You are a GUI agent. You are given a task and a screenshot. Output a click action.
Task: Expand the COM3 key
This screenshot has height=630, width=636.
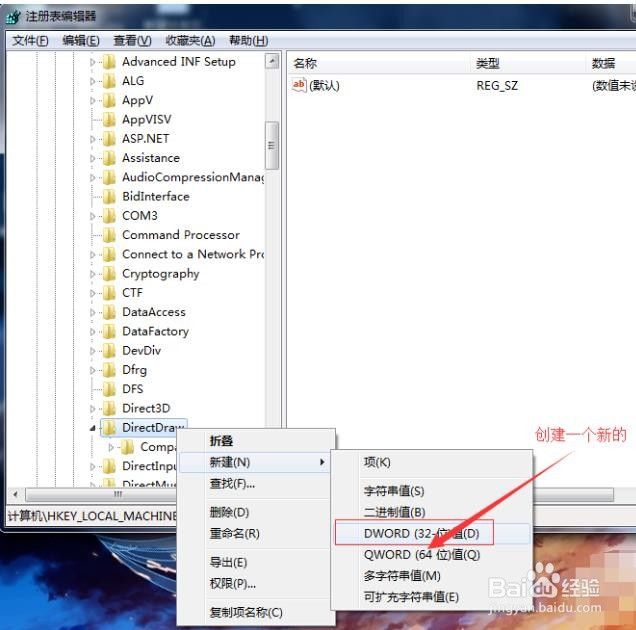click(x=92, y=216)
